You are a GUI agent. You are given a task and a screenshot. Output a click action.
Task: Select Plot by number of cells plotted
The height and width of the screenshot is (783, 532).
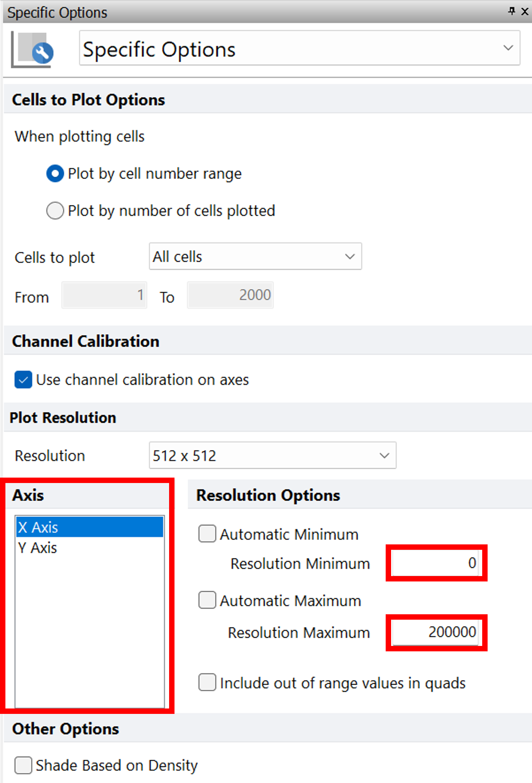[55, 211]
